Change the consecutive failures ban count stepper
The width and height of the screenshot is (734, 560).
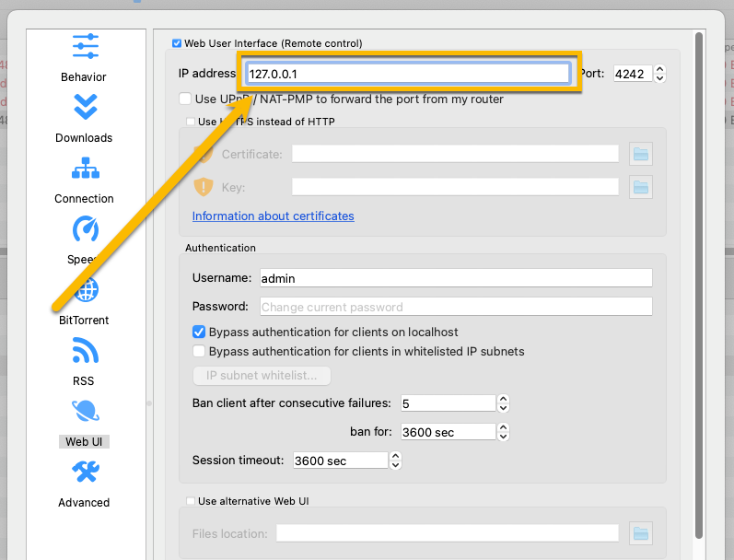pyautogui.click(x=503, y=403)
